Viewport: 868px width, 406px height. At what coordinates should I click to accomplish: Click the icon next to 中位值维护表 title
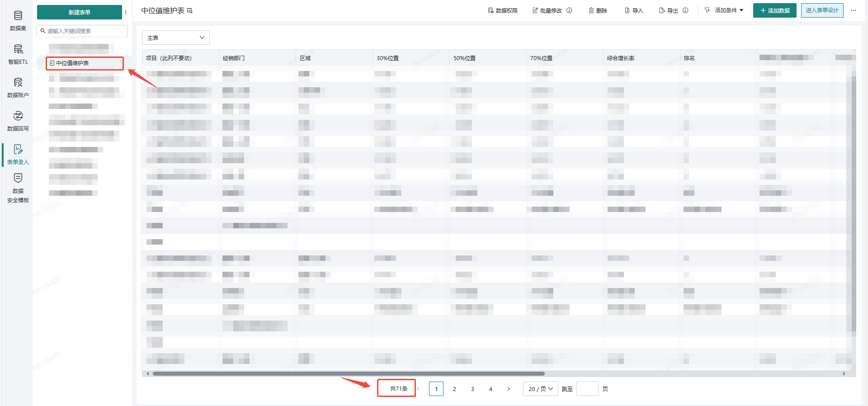(190, 11)
